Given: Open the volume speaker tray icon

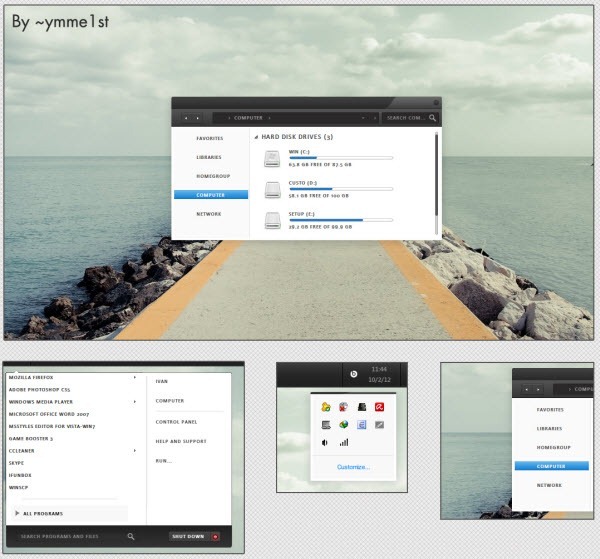Looking at the screenshot, I should (x=325, y=442).
